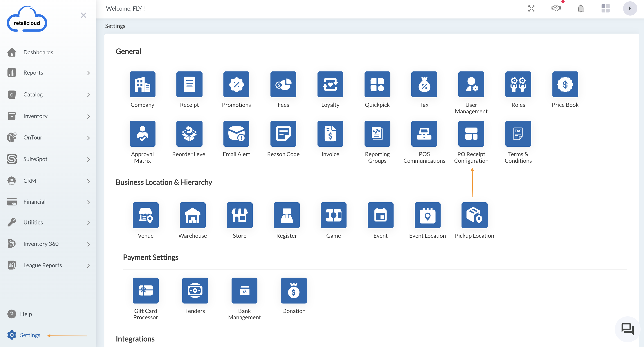644x347 pixels.
Task: Open the Game tile
Action: [x=333, y=215]
